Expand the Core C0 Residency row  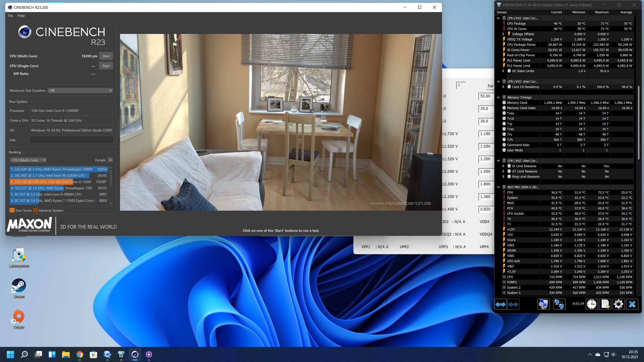[x=503, y=87]
